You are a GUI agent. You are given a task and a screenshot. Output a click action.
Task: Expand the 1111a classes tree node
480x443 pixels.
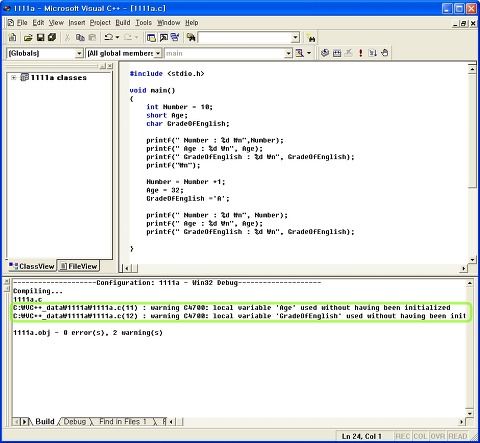(13, 78)
